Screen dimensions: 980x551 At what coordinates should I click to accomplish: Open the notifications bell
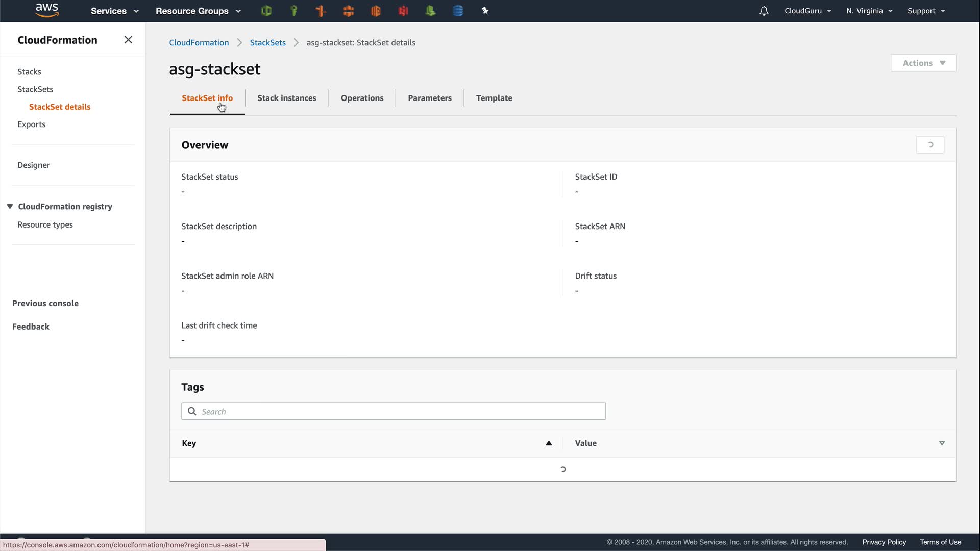[x=764, y=11]
